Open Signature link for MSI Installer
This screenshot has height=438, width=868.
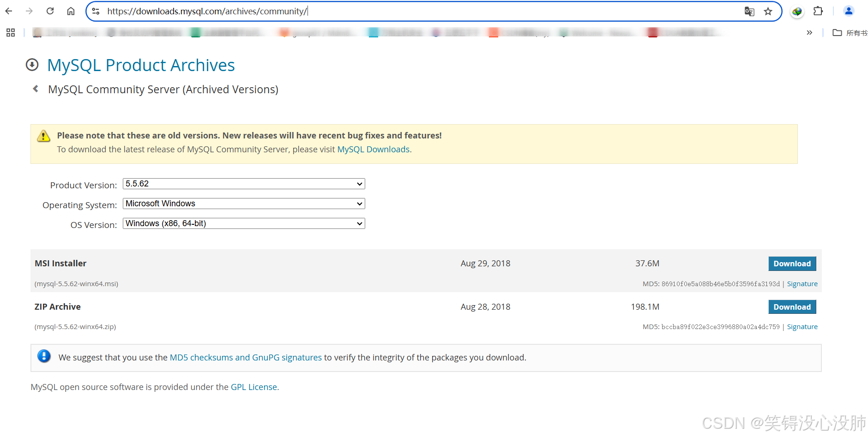pos(802,284)
